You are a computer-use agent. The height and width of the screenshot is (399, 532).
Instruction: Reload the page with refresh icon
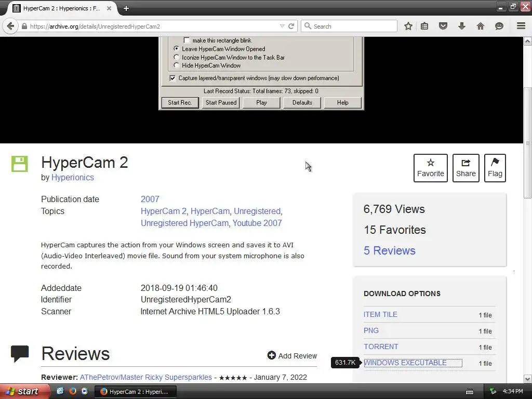291,26
